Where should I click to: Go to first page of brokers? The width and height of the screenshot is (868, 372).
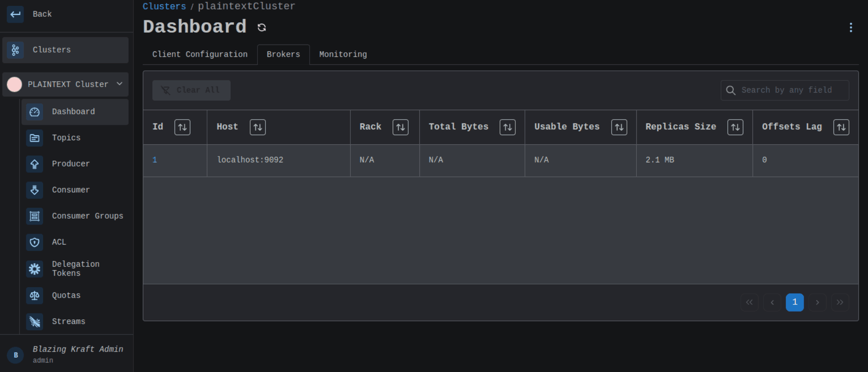[749, 302]
